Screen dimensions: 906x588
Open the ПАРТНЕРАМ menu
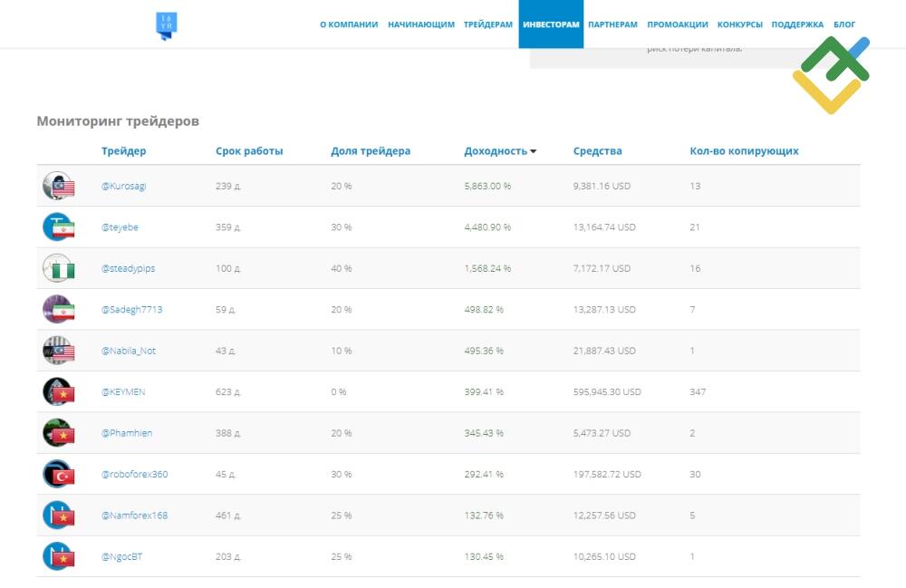612,24
